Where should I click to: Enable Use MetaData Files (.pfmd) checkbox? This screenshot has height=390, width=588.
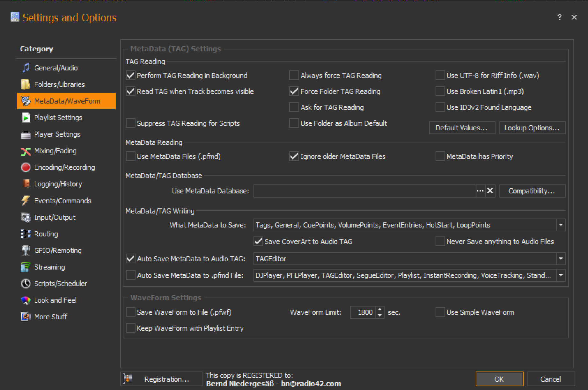(x=130, y=156)
